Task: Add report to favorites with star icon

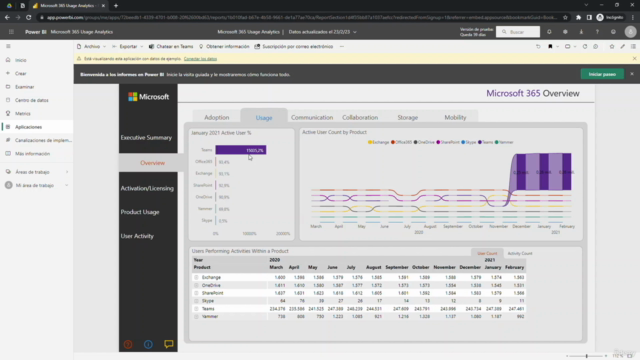Action: click(612, 47)
